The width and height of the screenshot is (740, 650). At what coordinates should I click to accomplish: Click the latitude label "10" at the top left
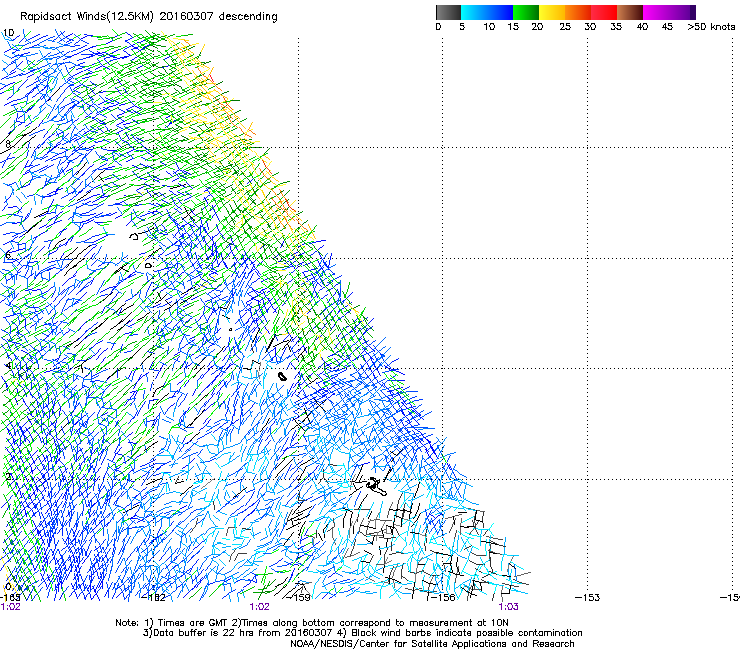(x=8, y=33)
